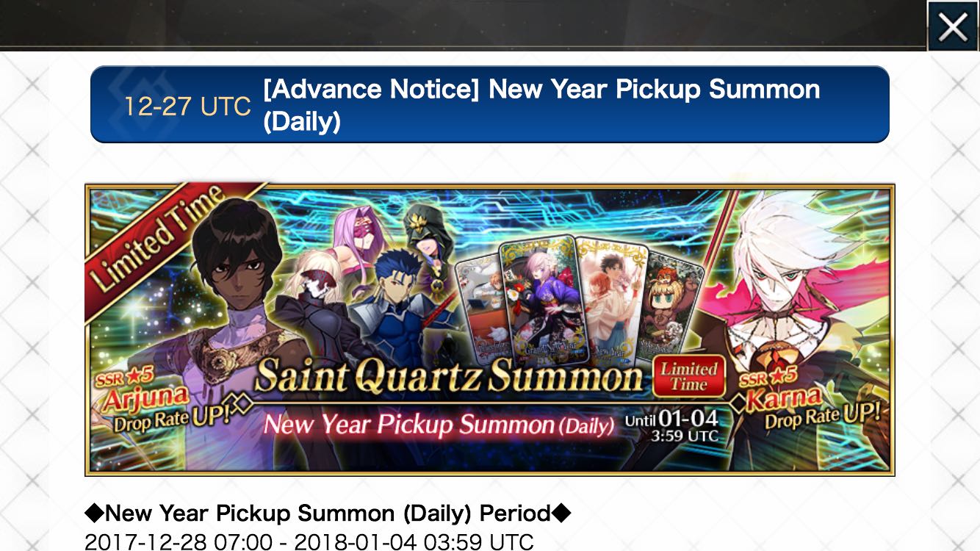Tap the Advance Notice New Year Pickup header

click(x=541, y=105)
